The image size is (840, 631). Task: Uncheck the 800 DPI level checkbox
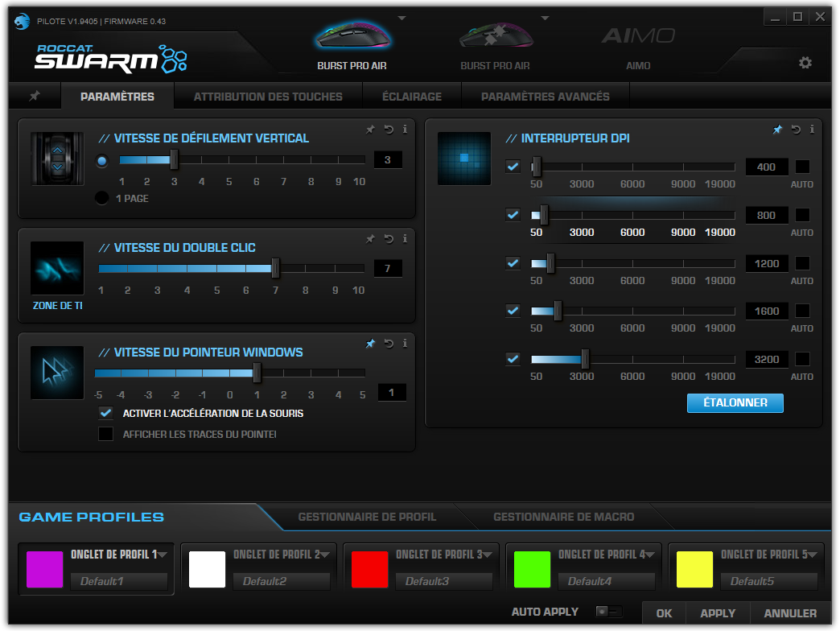pyautogui.click(x=513, y=215)
